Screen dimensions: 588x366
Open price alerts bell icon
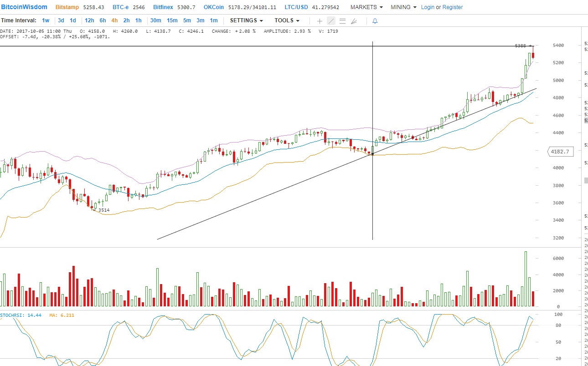pyautogui.click(x=375, y=21)
